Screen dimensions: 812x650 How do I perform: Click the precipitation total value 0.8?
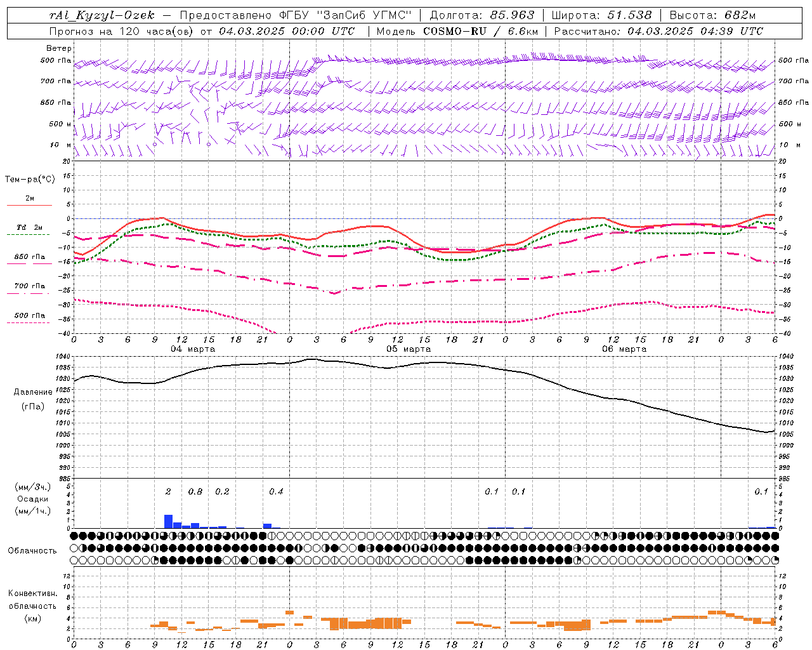pos(195,492)
